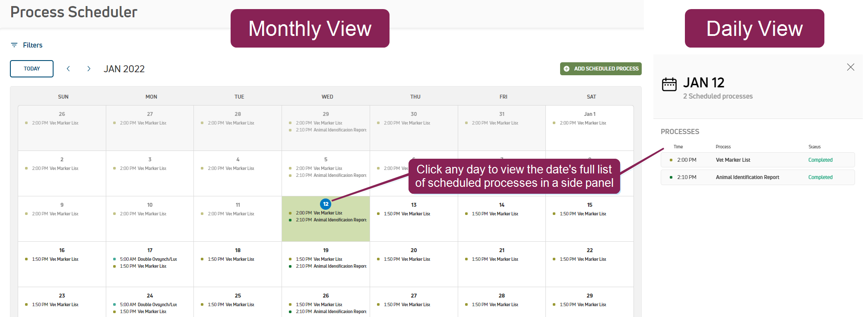
Task: Go to the previous month
Action: (x=68, y=69)
